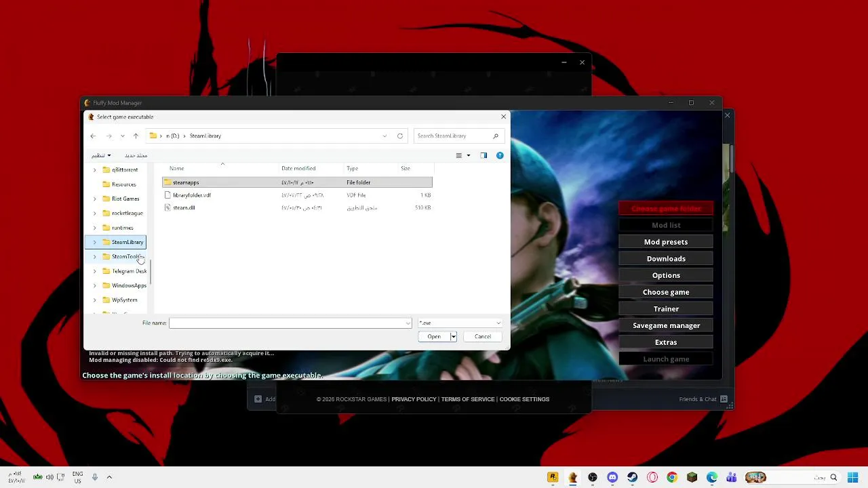Screen dimensions: 868x488
Task: Open Steam from taskbar
Action: 632,477
